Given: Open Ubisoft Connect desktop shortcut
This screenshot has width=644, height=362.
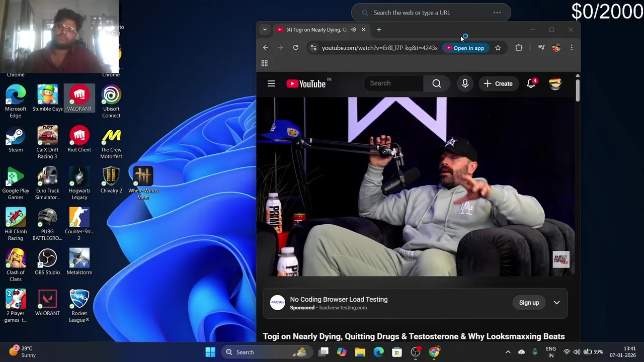Looking at the screenshot, I should [111, 102].
